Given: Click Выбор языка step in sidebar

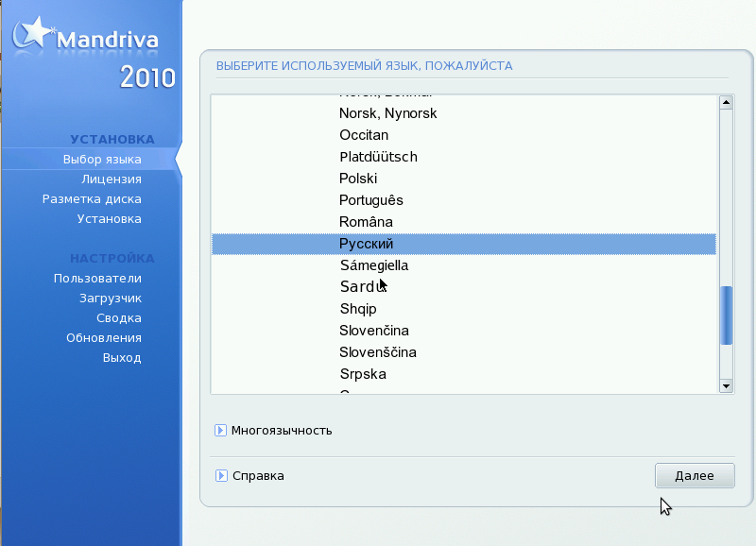Looking at the screenshot, I should point(102,160).
